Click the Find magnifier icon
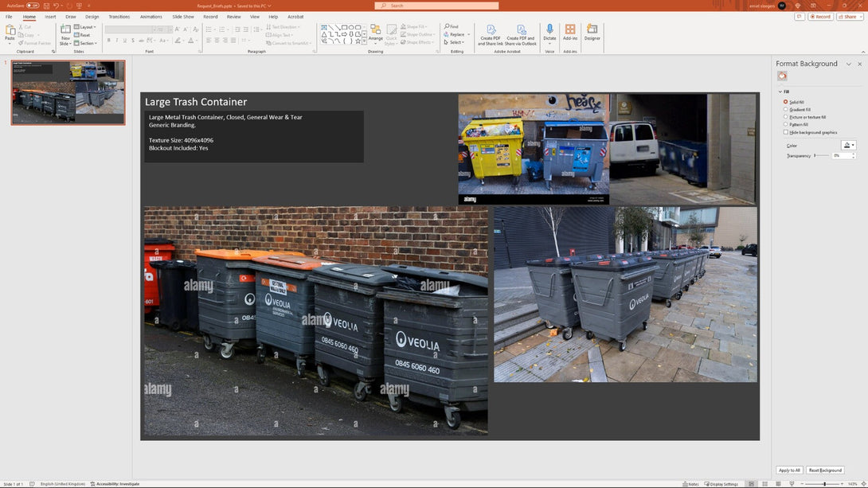Image resolution: width=868 pixels, height=488 pixels. pyautogui.click(x=447, y=26)
